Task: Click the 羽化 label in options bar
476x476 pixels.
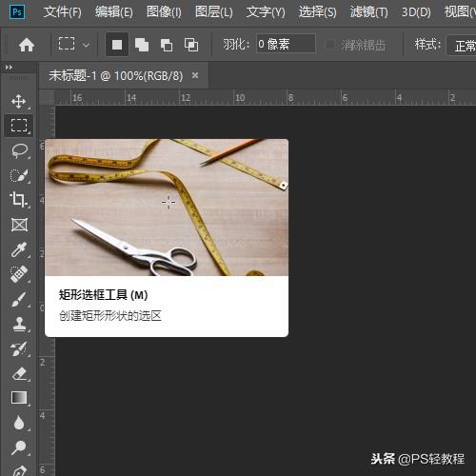Action: click(236, 44)
